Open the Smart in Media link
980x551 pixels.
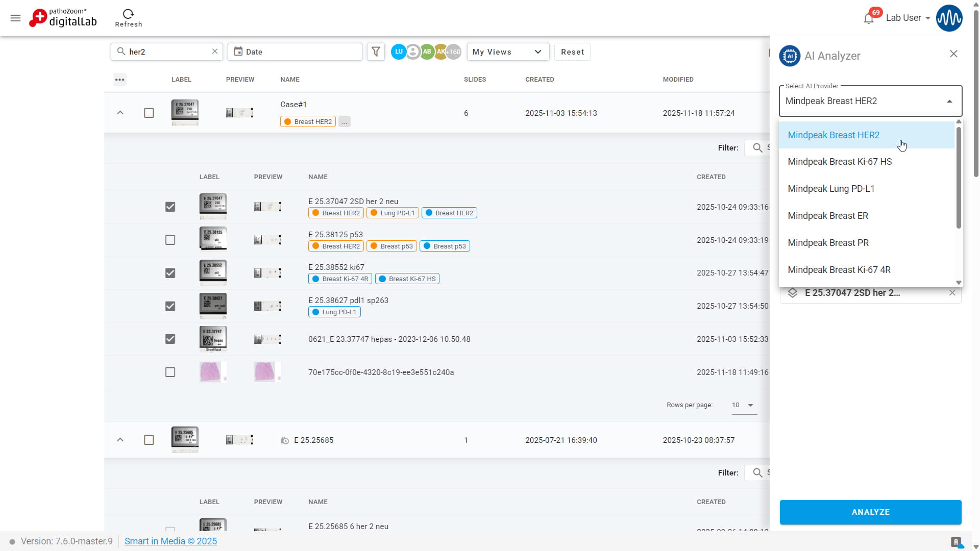point(170,541)
